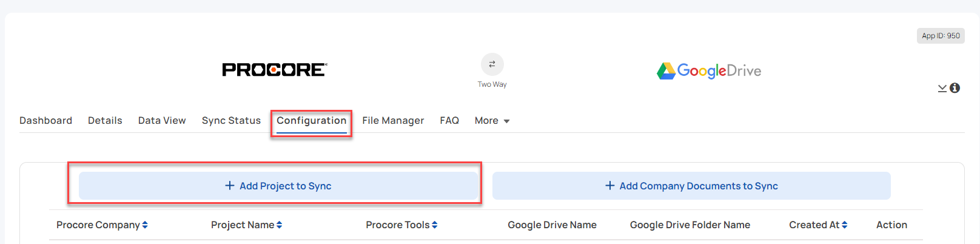This screenshot has height=244, width=980.
Task: Click the App ID: 950 badge
Action: [941, 36]
